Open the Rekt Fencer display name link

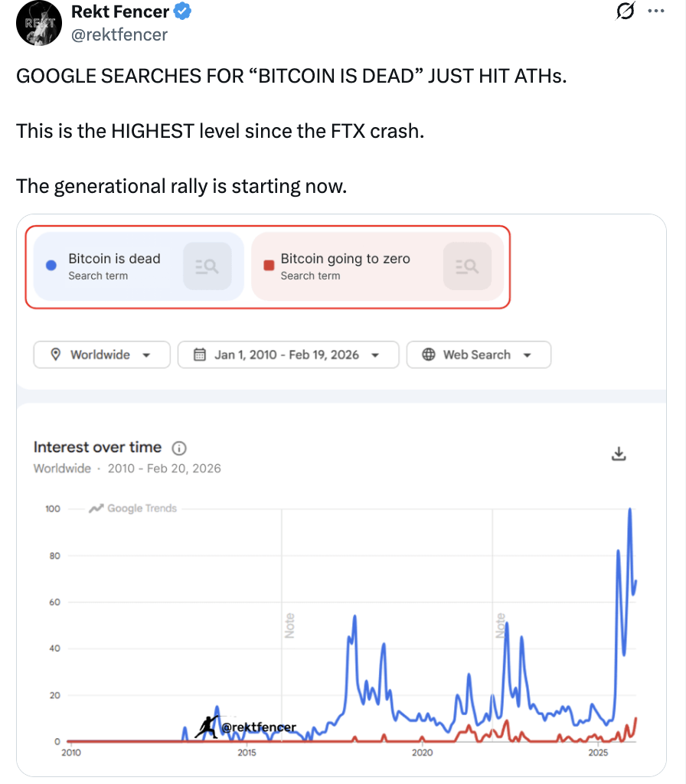pyautogui.click(x=119, y=11)
